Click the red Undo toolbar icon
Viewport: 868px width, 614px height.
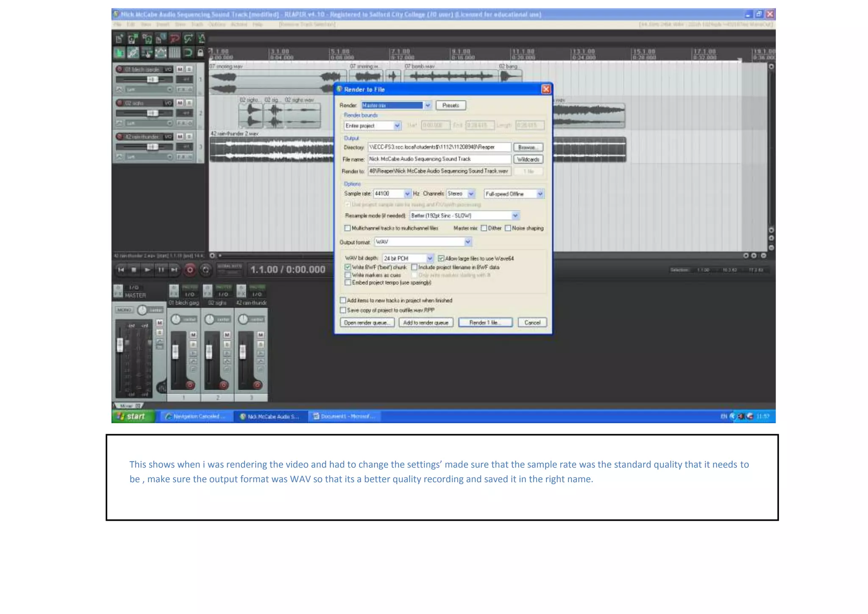pyautogui.click(x=174, y=39)
